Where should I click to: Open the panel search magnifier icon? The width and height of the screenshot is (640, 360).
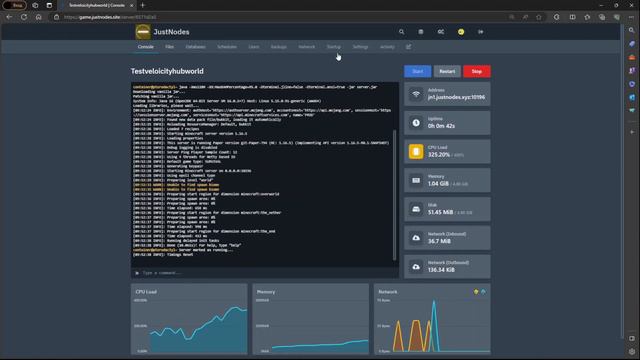coord(402,32)
